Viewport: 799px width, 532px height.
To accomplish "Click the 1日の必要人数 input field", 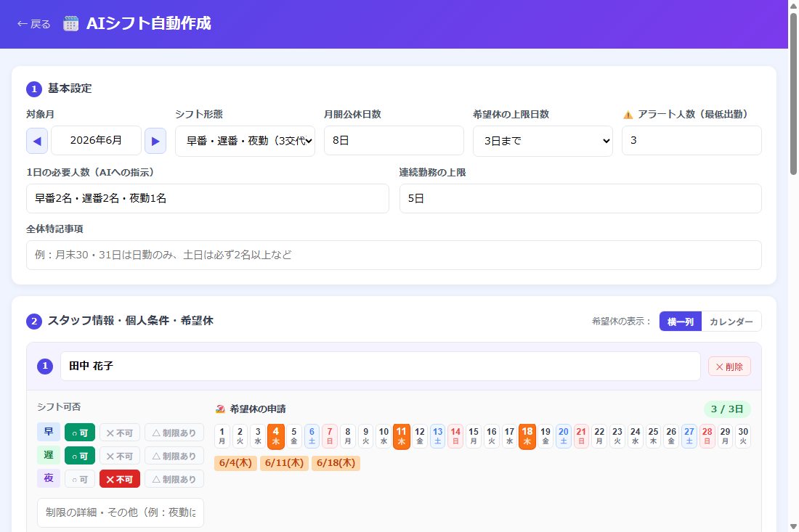I will [x=208, y=199].
